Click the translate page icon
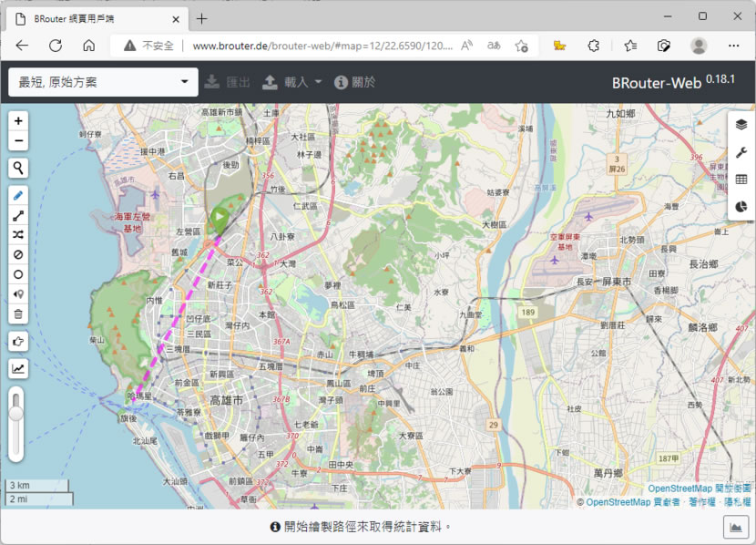The image size is (756, 545). [x=494, y=46]
